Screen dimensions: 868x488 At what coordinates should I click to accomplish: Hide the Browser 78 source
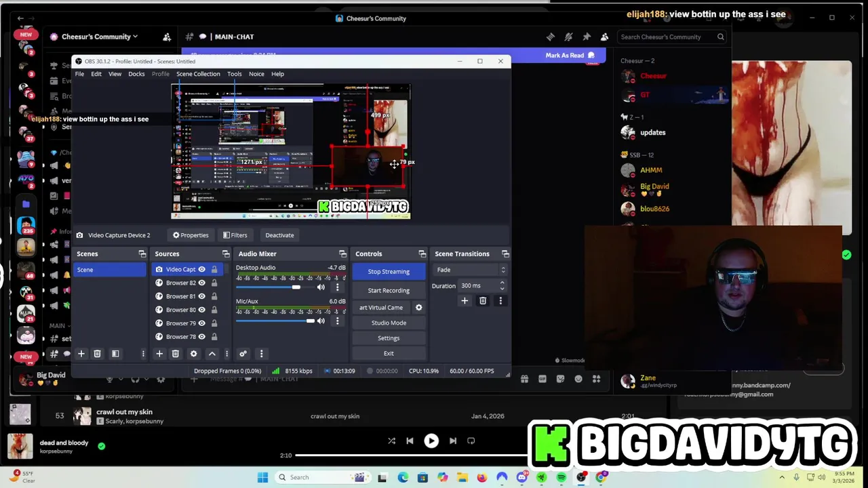[201, 337]
